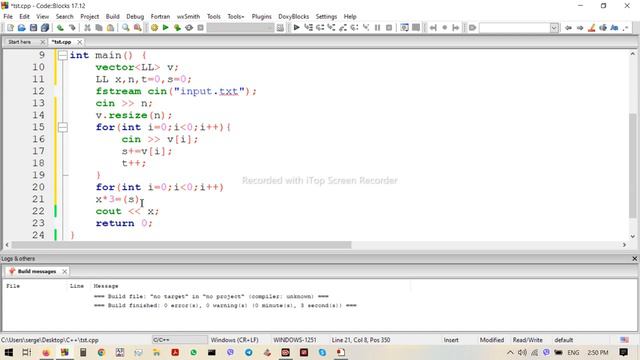Click the horizontal scrollbar of the editor

point(181,245)
